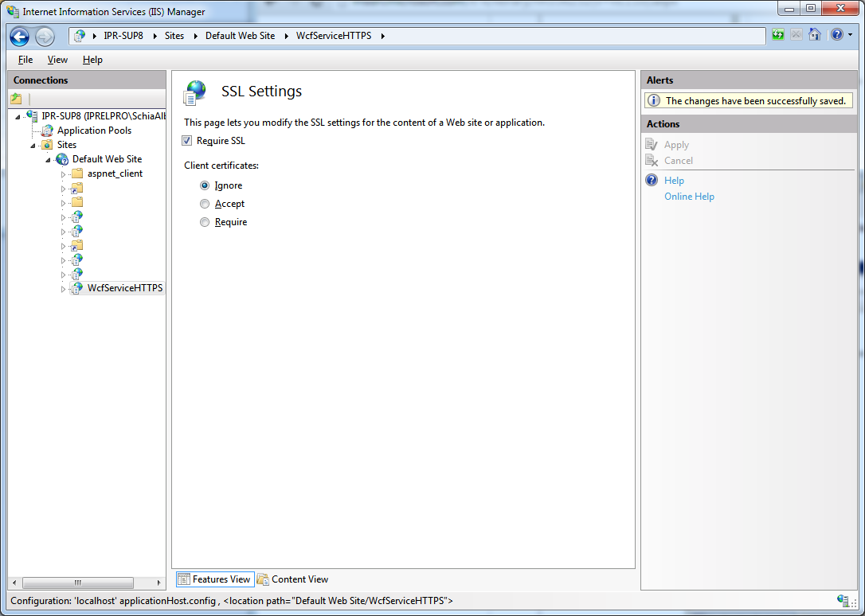The height and width of the screenshot is (616, 865).
Task: Click Connections scrollbar right arrow
Action: pyautogui.click(x=159, y=583)
